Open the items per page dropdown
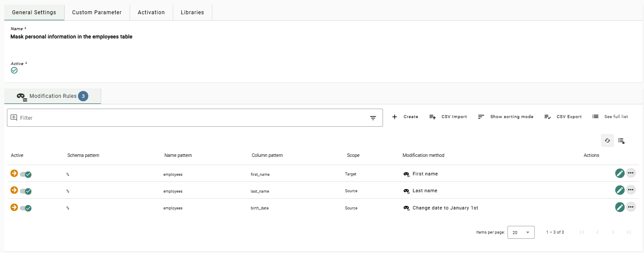 coord(521,232)
